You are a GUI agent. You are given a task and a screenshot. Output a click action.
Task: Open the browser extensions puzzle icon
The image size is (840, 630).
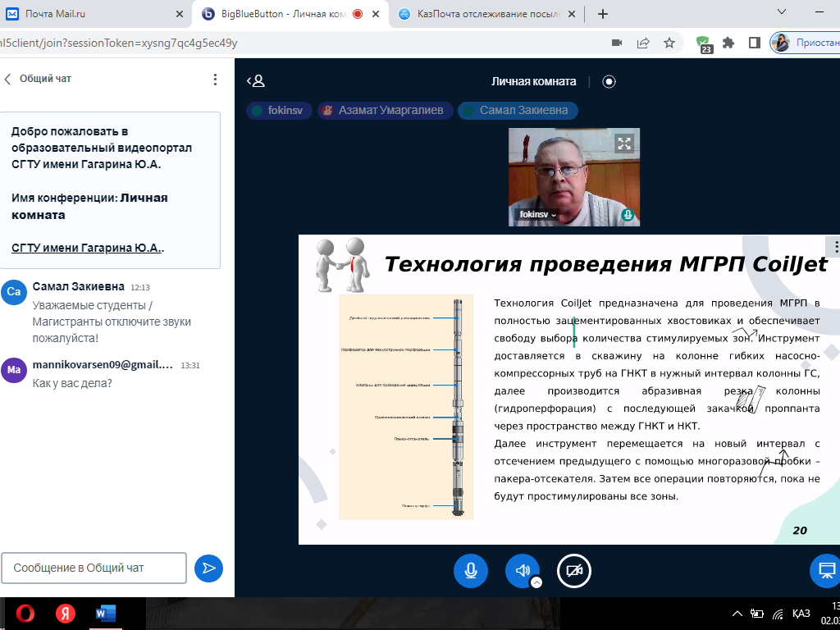[728, 43]
